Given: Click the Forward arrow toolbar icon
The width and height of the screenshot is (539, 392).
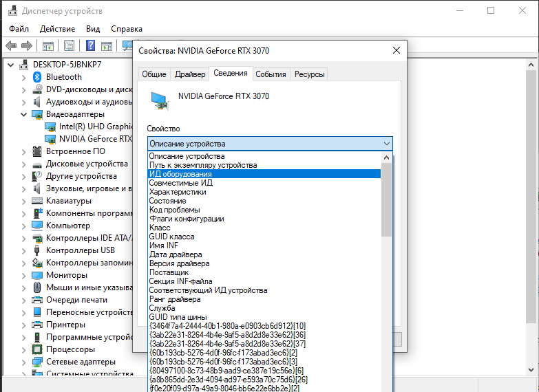Looking at the screenshot, I should [x=27, y=46].
